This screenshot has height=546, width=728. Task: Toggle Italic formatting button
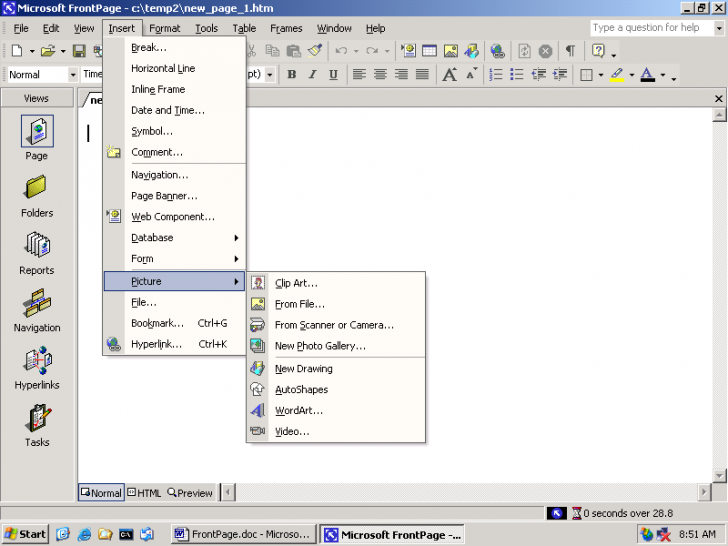[x=312, y=75]
